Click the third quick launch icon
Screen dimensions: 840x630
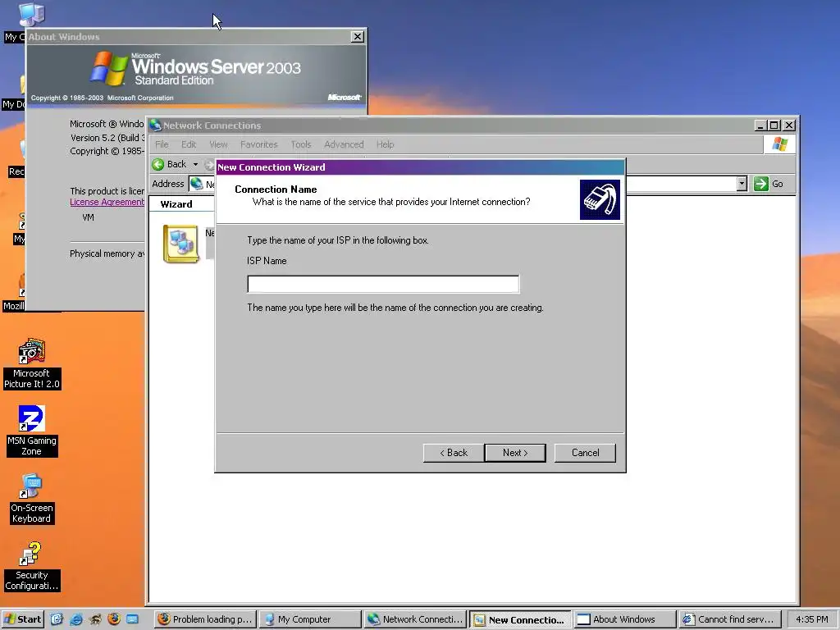click(x=95, y=619)
